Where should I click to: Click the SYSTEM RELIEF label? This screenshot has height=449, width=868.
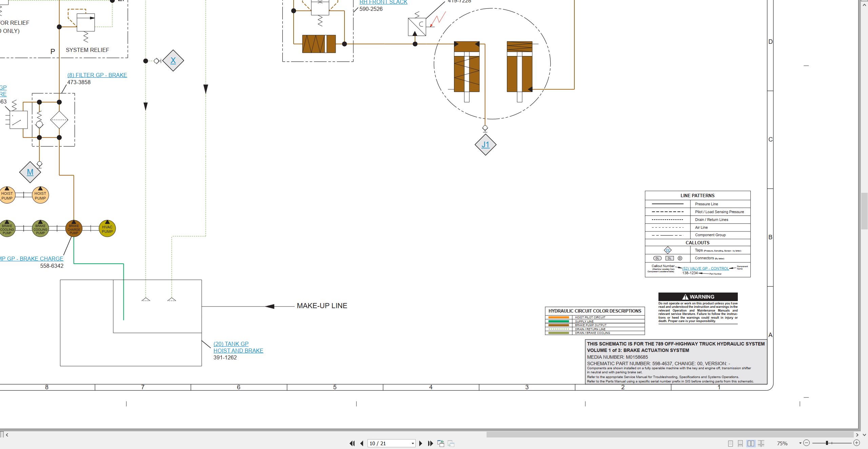87,50
